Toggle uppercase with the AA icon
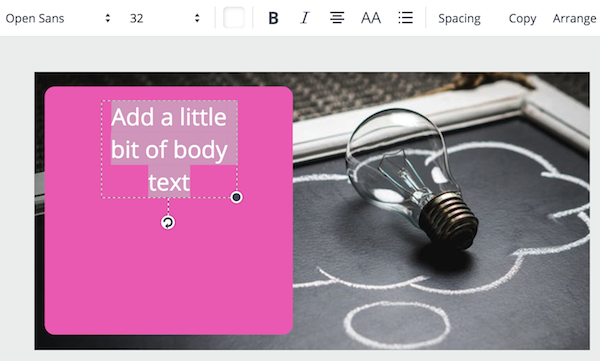Screen dimensions: 600x361 (371, 18)
